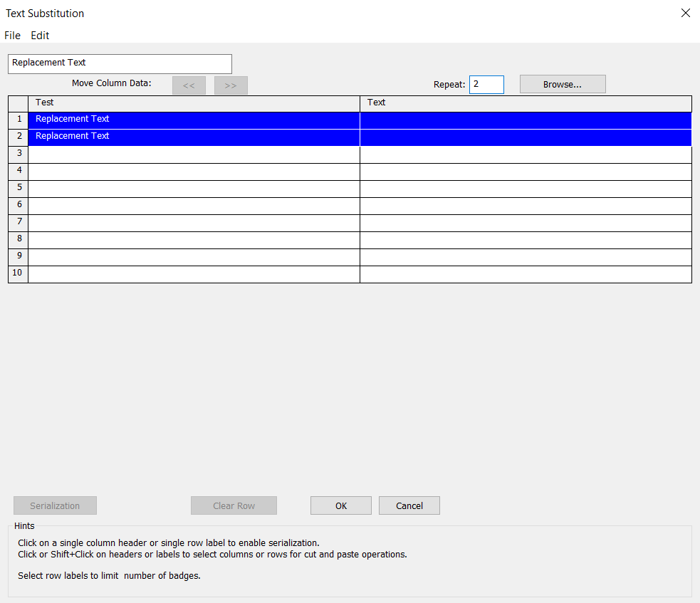Click row 2 cell in Test column
The width and height of the screenshot is (700, 603).
tap(194, 137)
